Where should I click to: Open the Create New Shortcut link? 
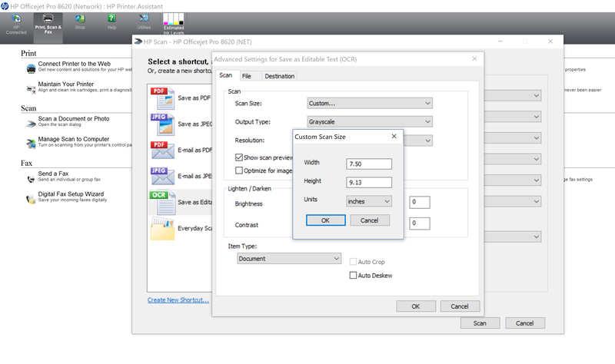[x=178, y=300]
